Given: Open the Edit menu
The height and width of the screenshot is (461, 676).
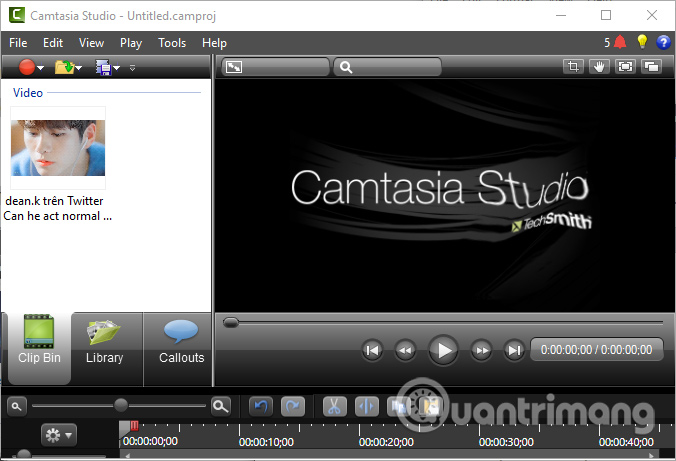Looking at the screenshot, I should pos(53,43).
